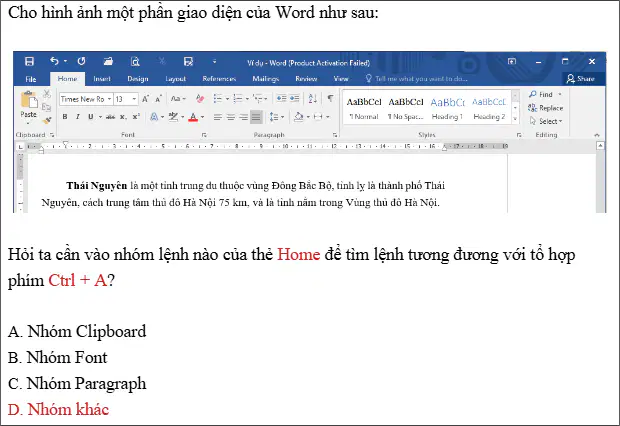Expand the Font dialog launcher
This screenshot has height=426, width=620.
[x=204, y=135]
